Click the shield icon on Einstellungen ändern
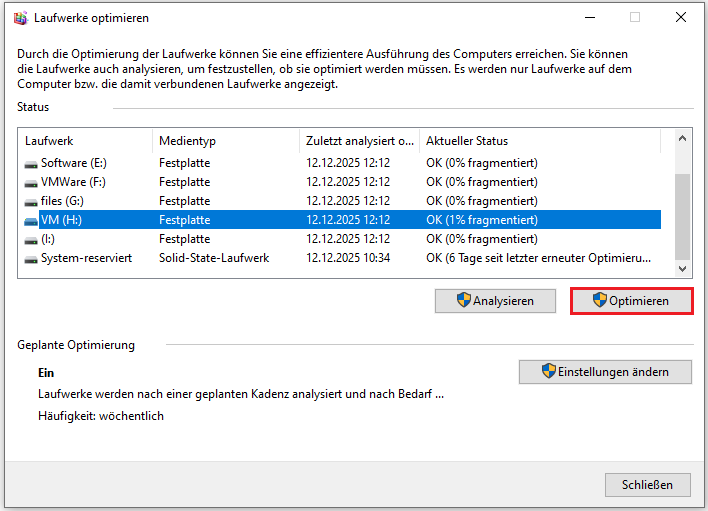Viewport: 708px width, 511px height. 549,371
